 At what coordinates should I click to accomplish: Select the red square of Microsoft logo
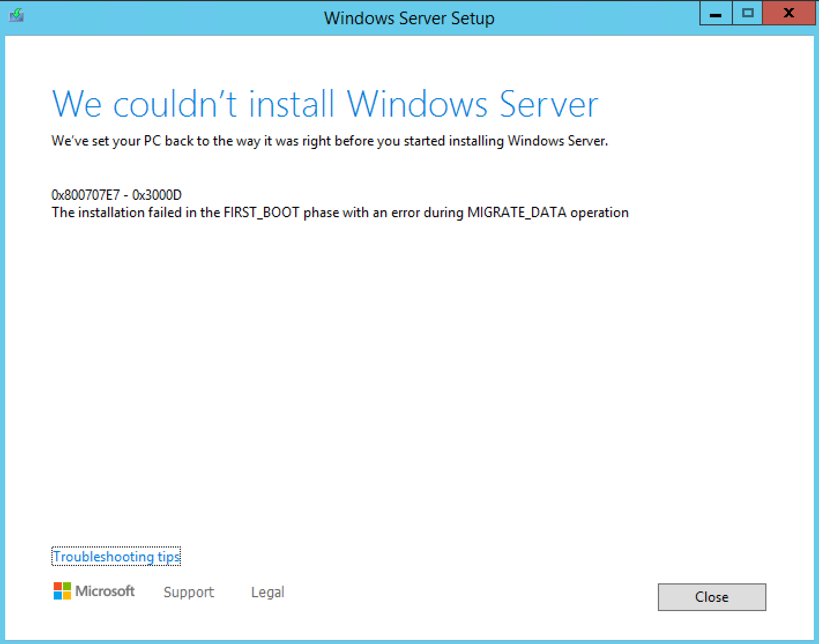pyautogui.click(x=58, y=586)
